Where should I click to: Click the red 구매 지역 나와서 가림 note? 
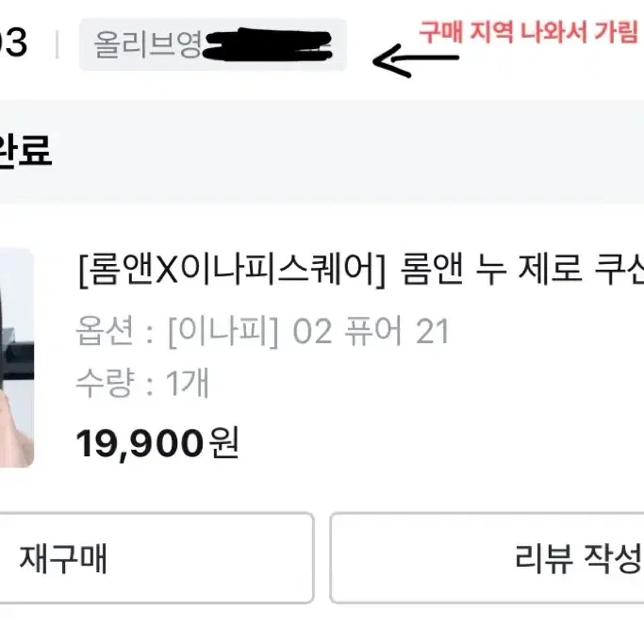coord(528,32)
